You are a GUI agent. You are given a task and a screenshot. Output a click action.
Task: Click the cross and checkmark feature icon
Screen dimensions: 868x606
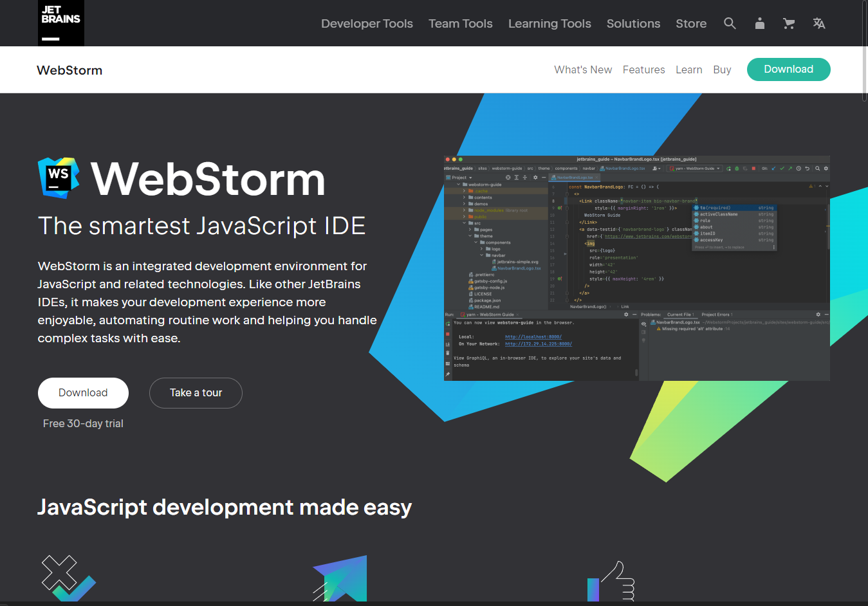69,579
